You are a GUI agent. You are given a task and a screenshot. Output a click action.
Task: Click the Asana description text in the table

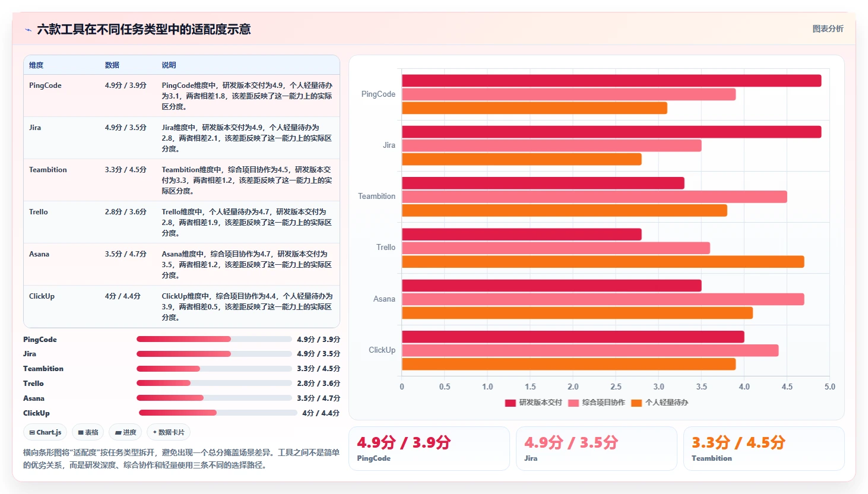click(247, 265)
